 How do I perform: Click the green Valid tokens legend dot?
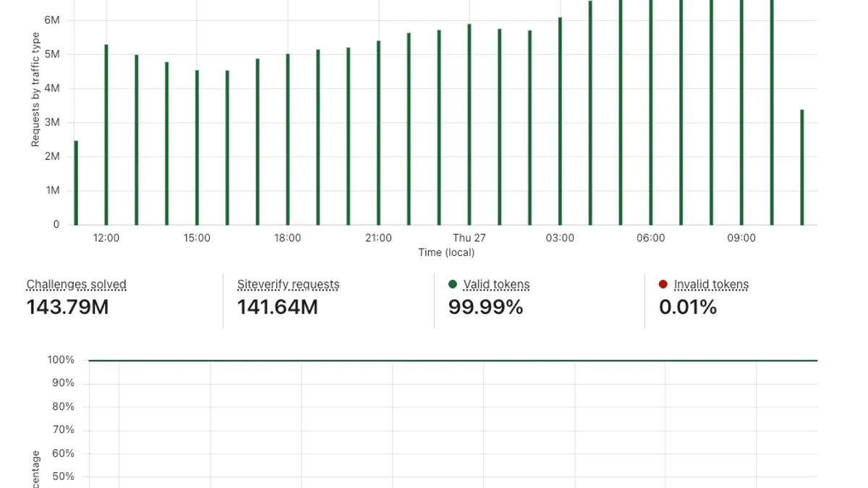(453, 285)
